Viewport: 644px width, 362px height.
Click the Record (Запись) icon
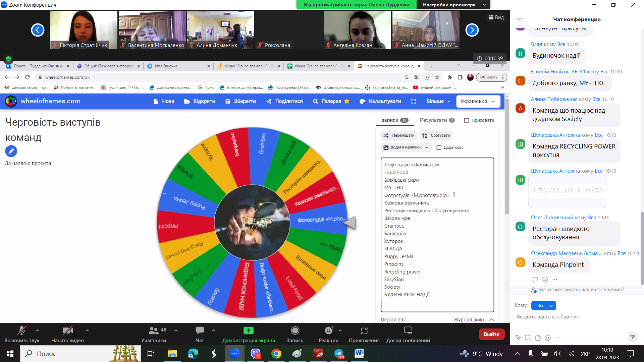(x=295, y=331)
